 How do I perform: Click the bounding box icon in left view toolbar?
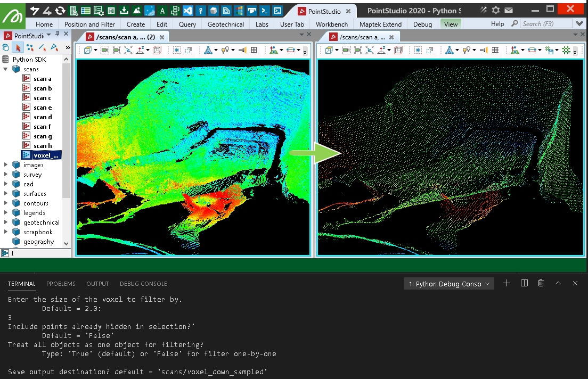pos(157,50)
